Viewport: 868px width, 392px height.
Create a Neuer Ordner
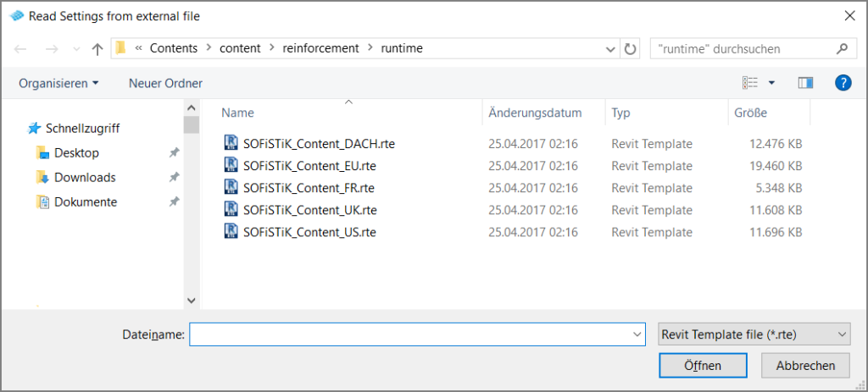coord(165,84)
